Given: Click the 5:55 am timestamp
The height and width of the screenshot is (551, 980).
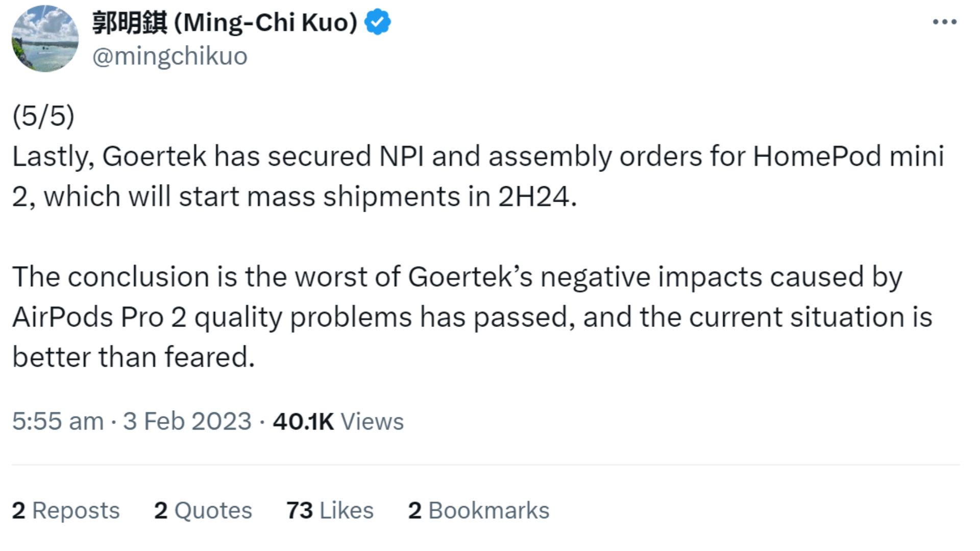Looking at the screenshot, I should (x=58, y=421).
